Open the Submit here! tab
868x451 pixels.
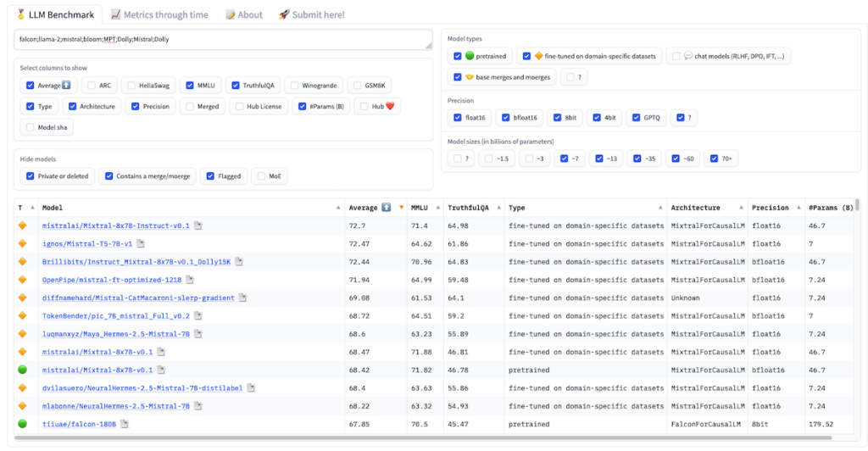click(x=312, y=15)
